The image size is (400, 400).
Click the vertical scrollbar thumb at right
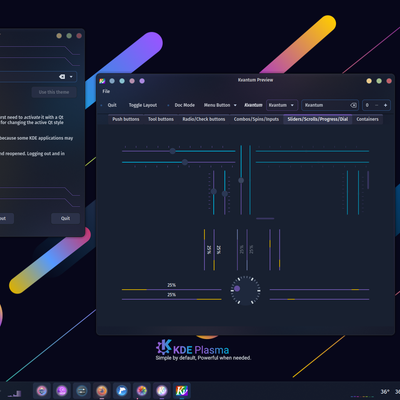[368, 180]
